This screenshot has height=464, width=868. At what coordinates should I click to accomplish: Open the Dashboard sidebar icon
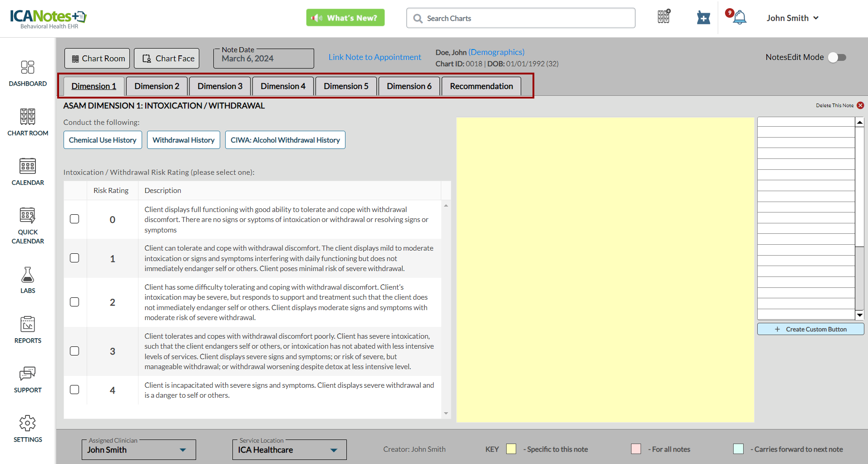[28, 68]
